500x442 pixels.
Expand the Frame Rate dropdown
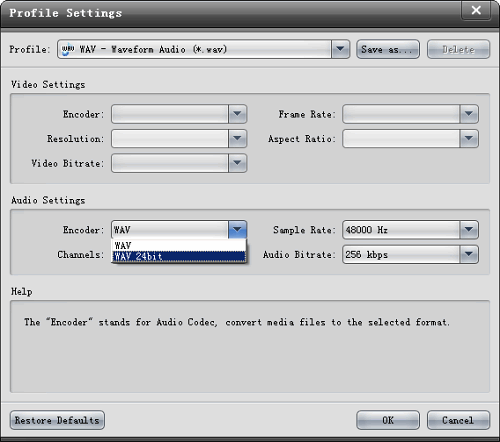point(469,114)
